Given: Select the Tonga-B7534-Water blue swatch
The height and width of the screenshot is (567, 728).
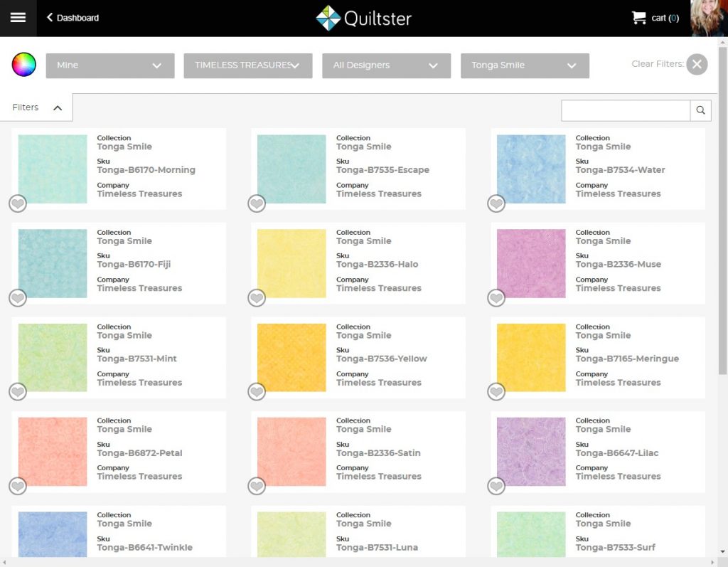Looking at the screenshot, I should pyautogui.click(x=531, y=169).
